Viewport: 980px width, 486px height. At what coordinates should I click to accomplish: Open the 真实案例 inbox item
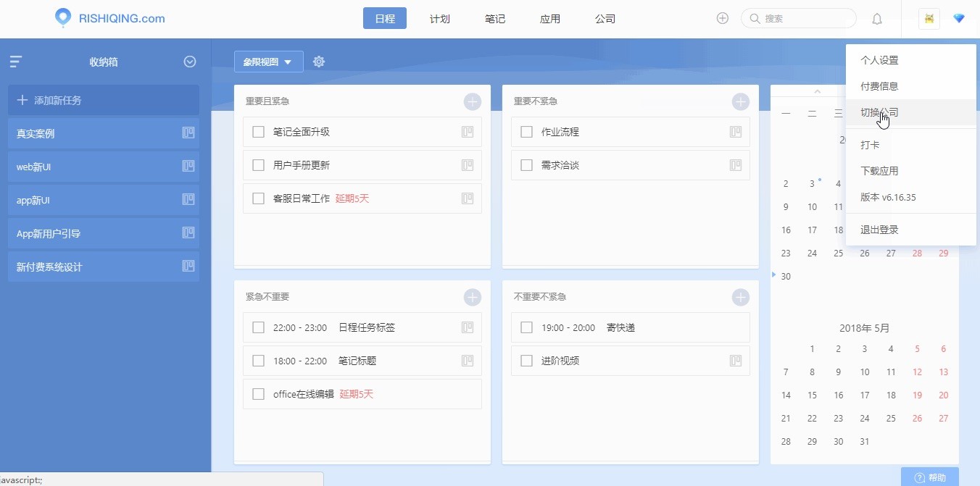click(104, 133)
